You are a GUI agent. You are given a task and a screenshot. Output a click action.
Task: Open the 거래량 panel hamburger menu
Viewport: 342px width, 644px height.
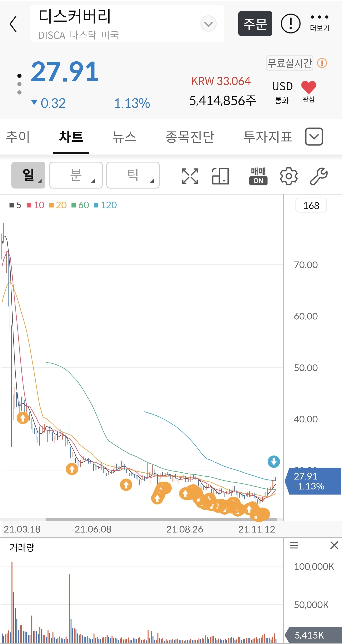click(x=294, y=545)
